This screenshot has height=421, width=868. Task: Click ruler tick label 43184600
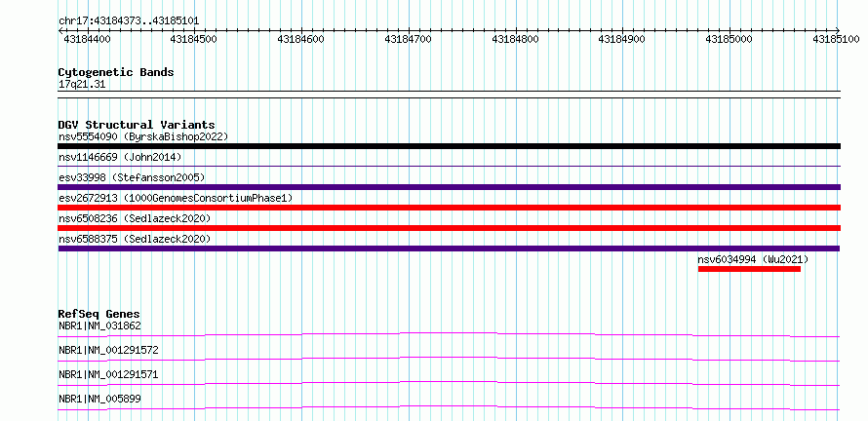pos(300,39)
